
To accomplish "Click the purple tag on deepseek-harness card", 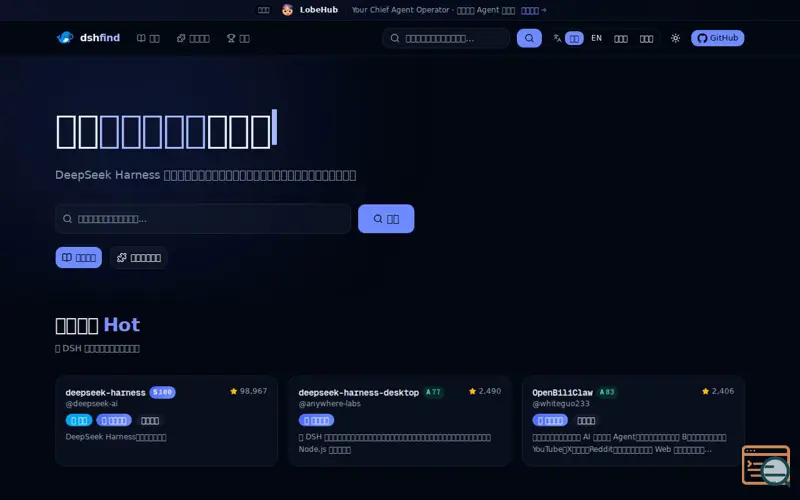I will click(x=114, y=420).
